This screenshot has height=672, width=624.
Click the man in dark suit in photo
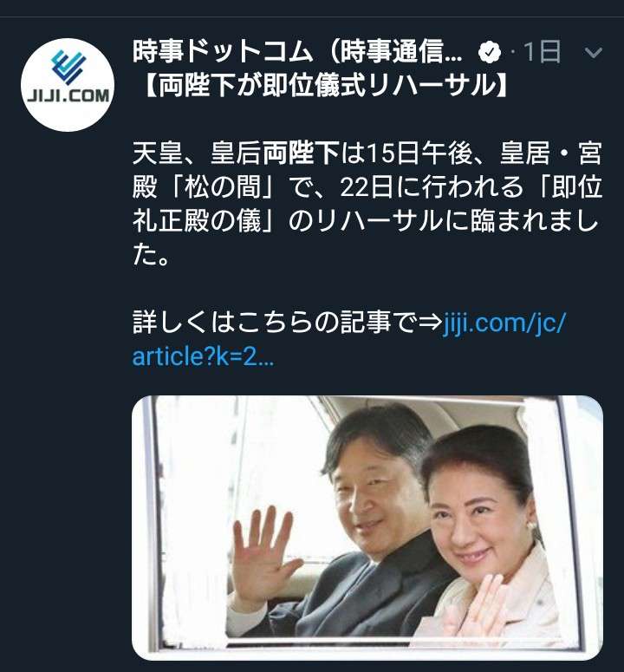point(351,523)
